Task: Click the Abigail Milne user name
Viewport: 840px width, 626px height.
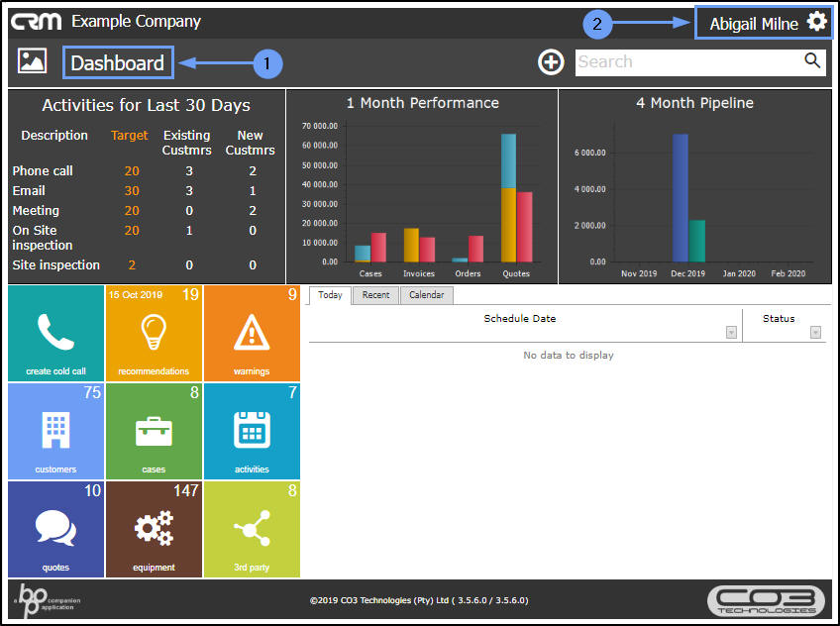Action: coord(754,24)
